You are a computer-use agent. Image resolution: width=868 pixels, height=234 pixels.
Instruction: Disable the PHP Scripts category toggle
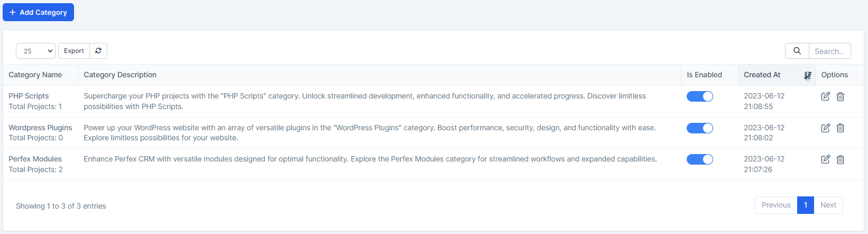[699, 96]
